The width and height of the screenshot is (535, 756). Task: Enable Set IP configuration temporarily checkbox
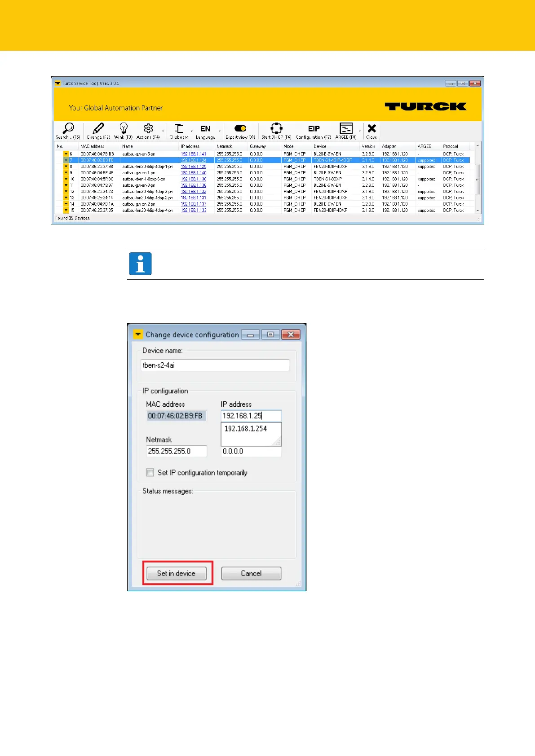pyautogui.click(x=150, y=473)
